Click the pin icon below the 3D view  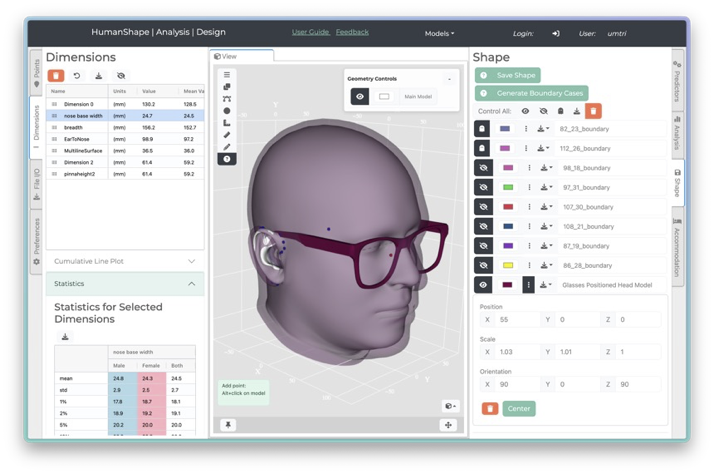coord(228,425)
